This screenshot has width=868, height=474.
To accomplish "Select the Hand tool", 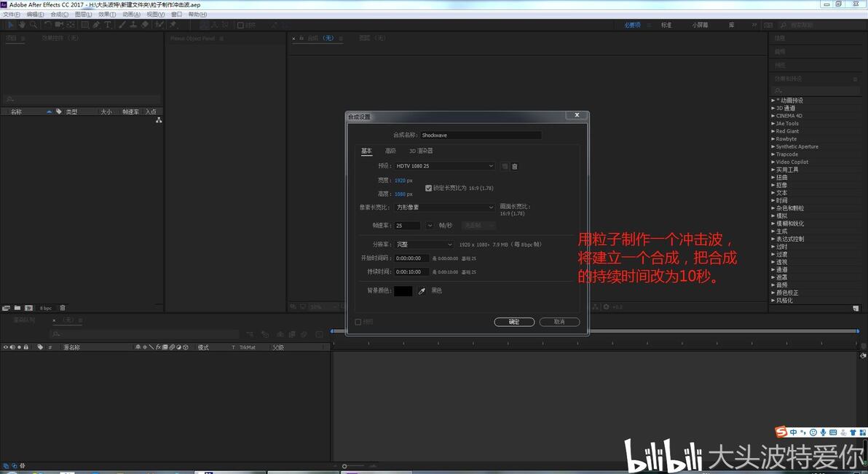I will (x=22, y=25).
